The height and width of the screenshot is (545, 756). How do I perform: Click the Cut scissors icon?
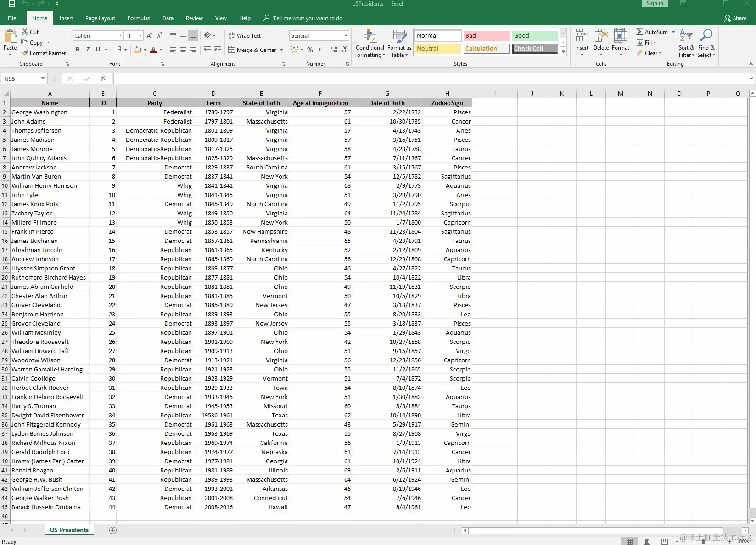(25, 32)
